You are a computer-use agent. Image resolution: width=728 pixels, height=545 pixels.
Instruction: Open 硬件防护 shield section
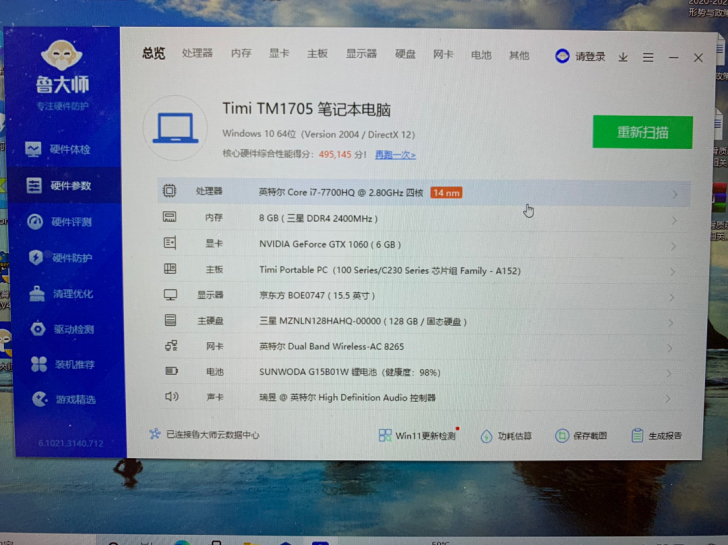pyautogui.click(x=60, y=258)
